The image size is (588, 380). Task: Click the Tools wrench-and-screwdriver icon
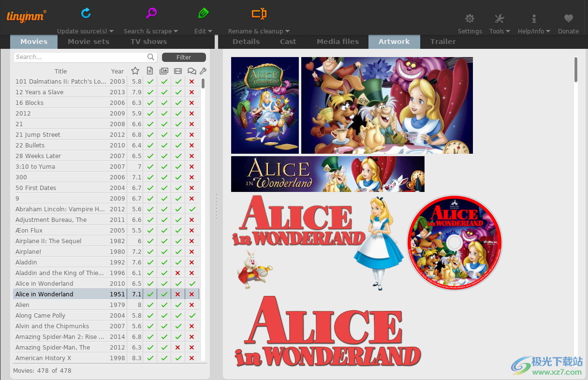coord(500,19)
